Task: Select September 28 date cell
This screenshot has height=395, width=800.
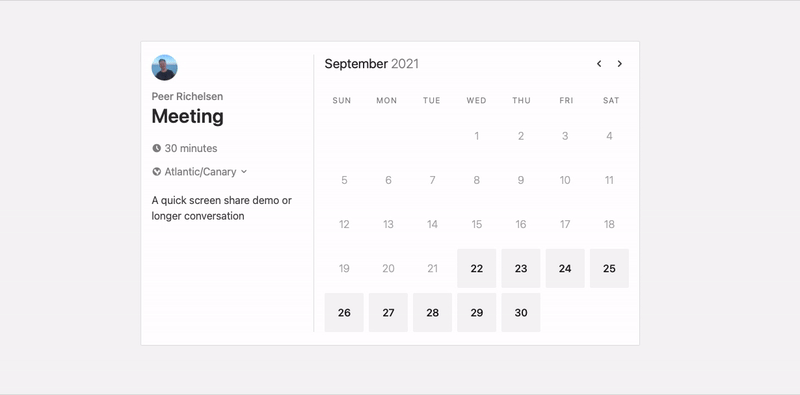Action: [x=432, y=312]
